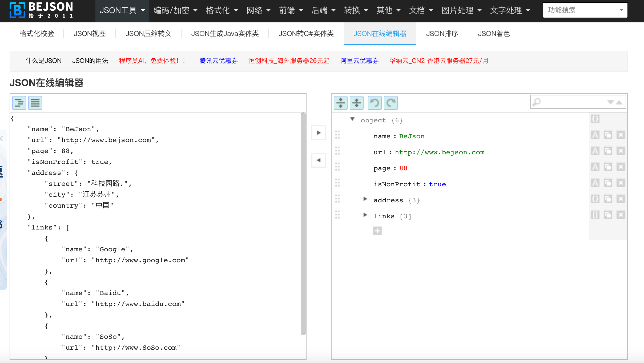Click inside the tree search input field
This screenshot has height=363, width=644.
568,102
